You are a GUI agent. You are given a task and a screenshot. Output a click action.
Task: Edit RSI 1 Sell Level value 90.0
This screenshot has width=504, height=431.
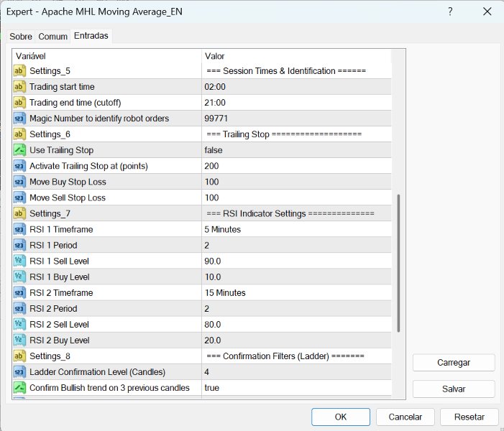coord(296,261)
